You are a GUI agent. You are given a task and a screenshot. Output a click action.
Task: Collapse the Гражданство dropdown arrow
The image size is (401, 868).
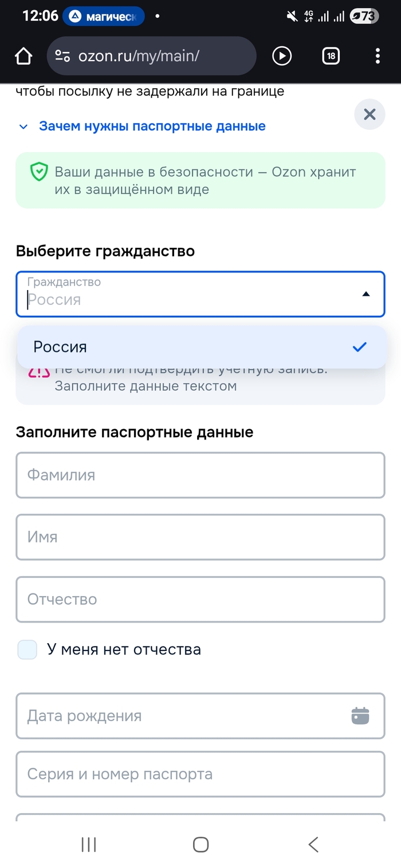[x=366, y=294]
